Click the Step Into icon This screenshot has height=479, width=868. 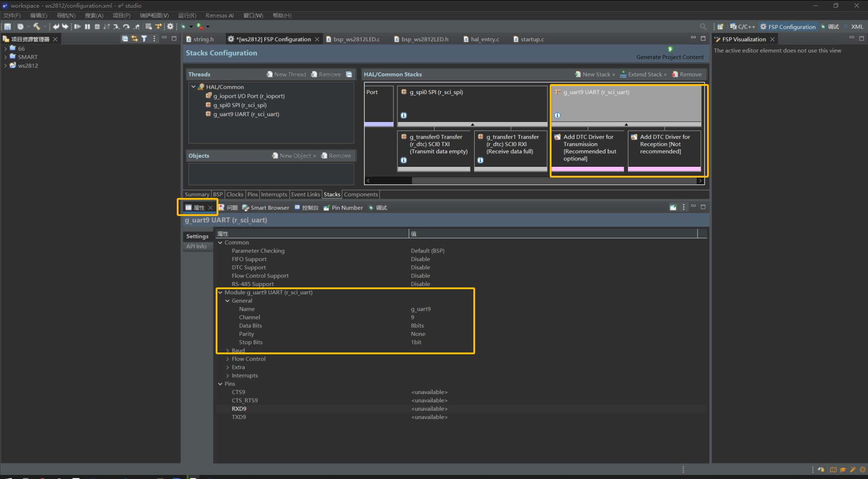click(x=117, y=27)
